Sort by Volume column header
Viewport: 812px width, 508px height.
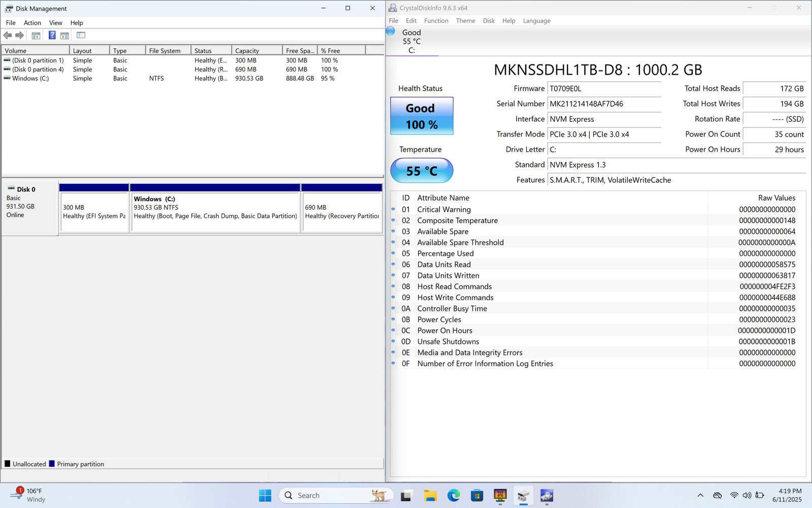(x=36, y=50)
